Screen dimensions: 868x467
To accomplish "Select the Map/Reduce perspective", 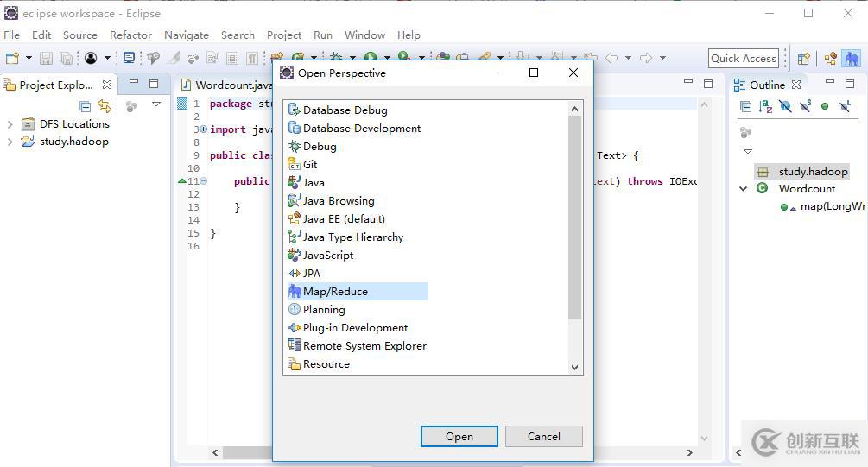I will pyautogui.click(x=358, y=292).
